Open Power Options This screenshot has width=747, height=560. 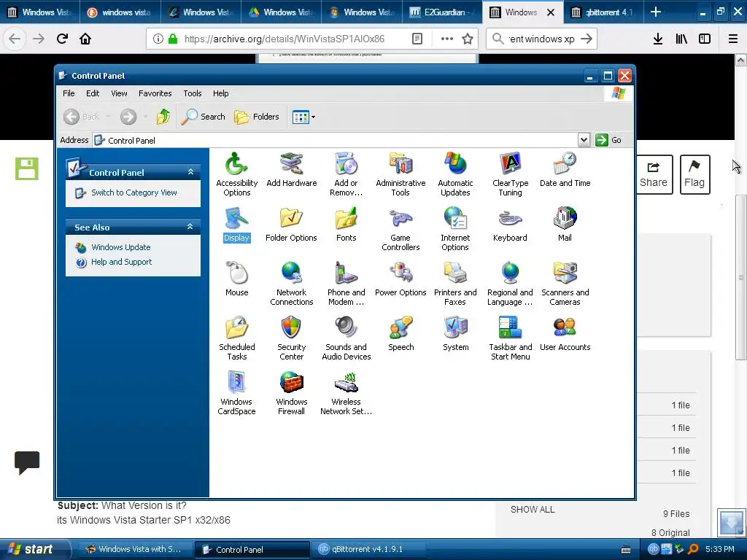(x=400, y=279)
